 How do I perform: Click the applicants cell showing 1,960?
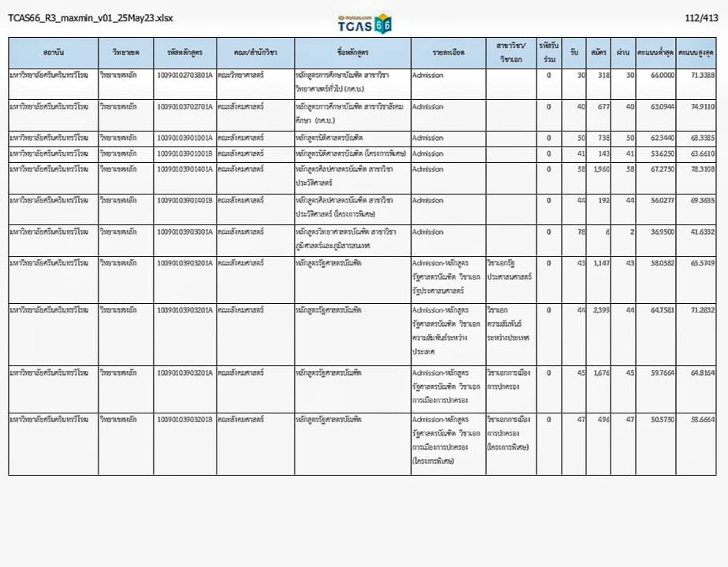tap(599, 169)
